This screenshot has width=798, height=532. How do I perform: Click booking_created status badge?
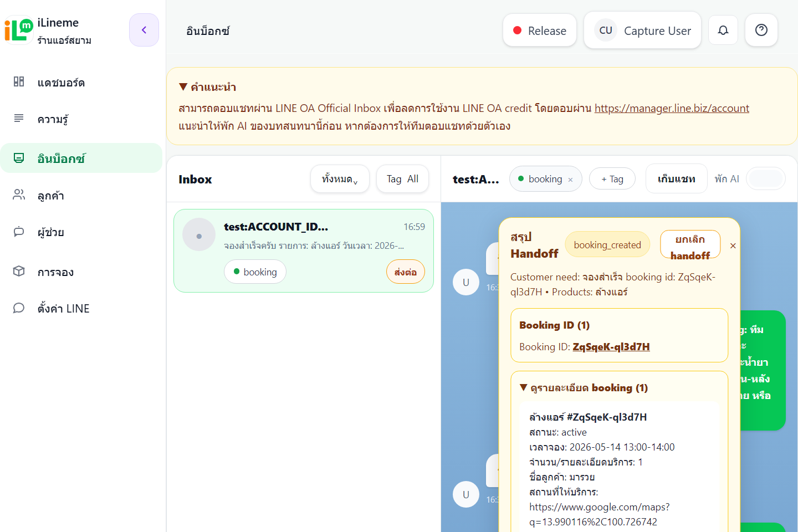coord(607,245)
